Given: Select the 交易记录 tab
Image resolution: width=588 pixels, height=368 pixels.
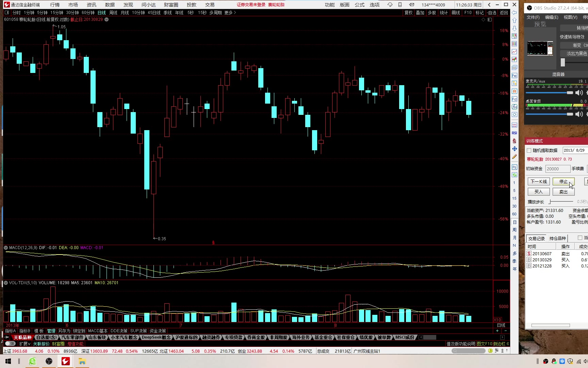Looking at the screenshot, I should (537, 239).
